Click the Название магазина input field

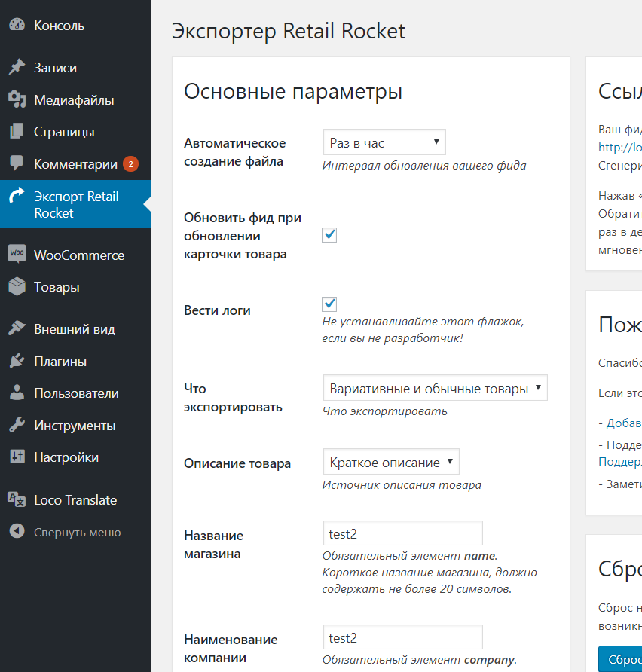click(x=403, y=533)
